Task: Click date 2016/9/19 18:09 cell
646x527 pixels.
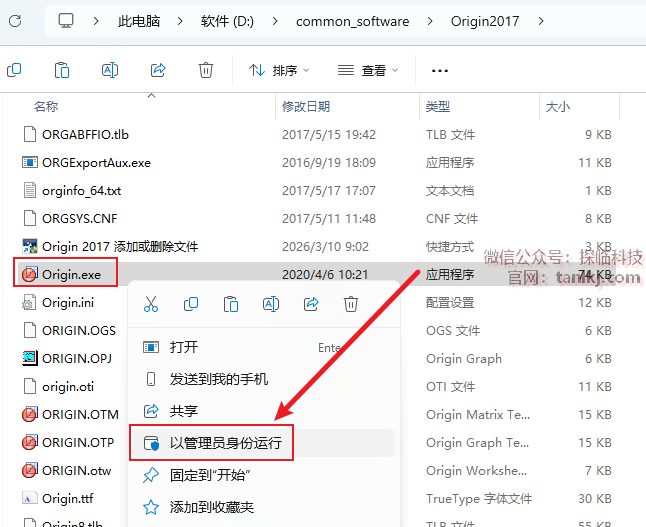Action: click(329, 163)
